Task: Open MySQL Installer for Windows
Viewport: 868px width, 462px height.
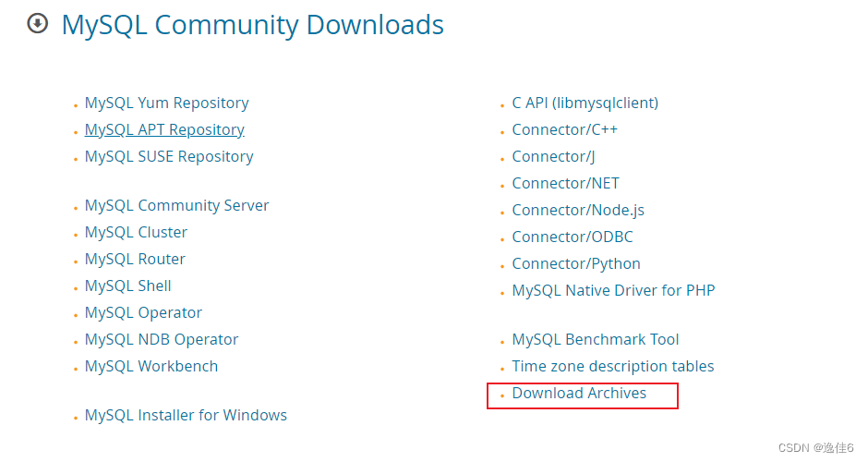Action: point(186,416)
